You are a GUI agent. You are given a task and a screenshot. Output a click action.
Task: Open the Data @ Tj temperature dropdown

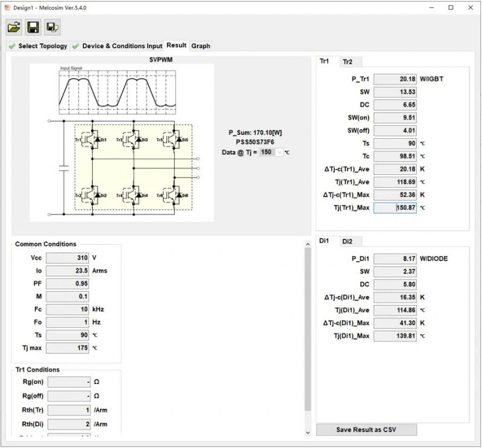[x=279, y=153]
